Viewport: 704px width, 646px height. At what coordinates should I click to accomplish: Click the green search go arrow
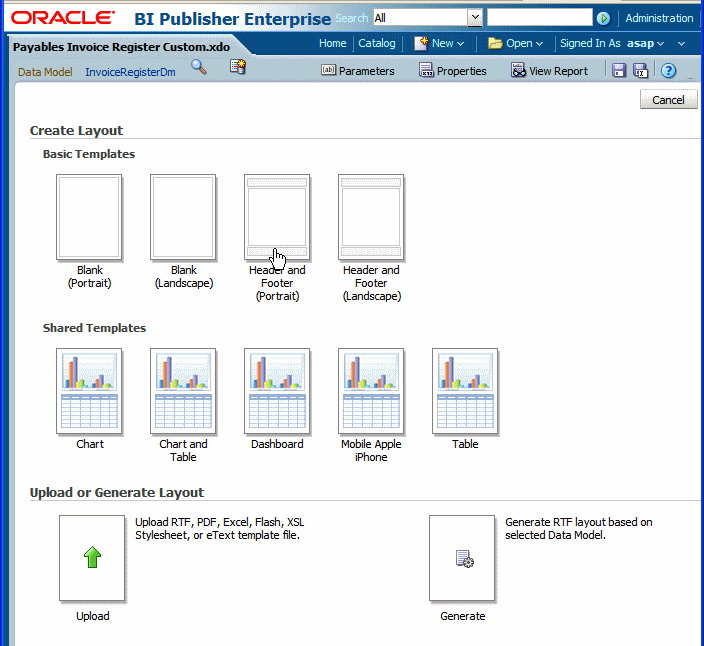coord(603,18)
